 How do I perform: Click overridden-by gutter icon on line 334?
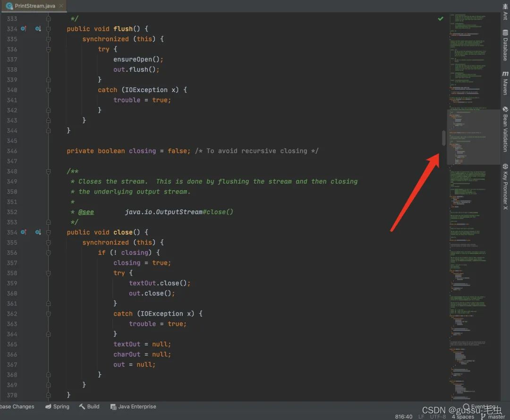(38, 29)
